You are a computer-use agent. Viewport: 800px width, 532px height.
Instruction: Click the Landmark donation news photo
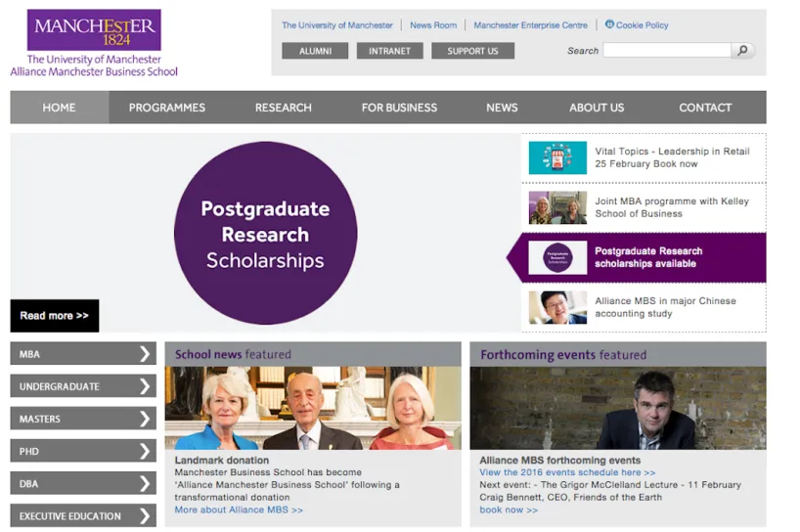[x=313, y=408]
